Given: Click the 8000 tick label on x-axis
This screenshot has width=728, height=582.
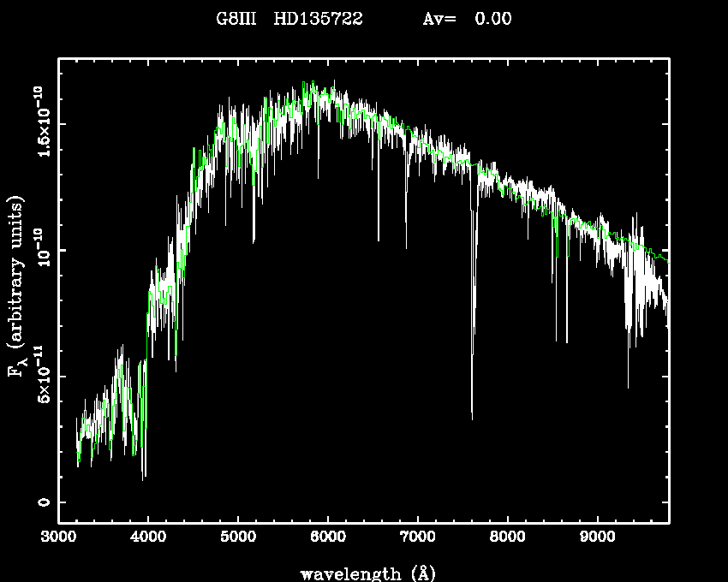Looking at the screenshot, I should pyautogui.click(x=508, y=538).
